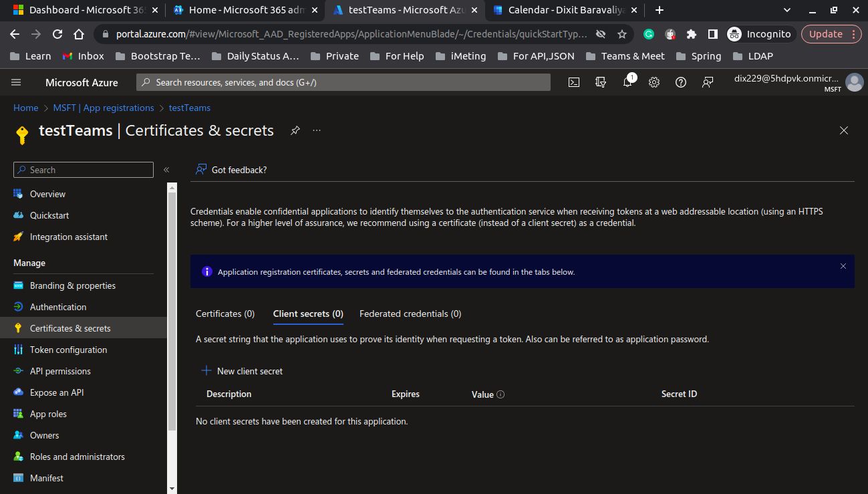868x494 pixels.
Task: Open the LDAP bookmark folder
Action: [x=752, y=56]
